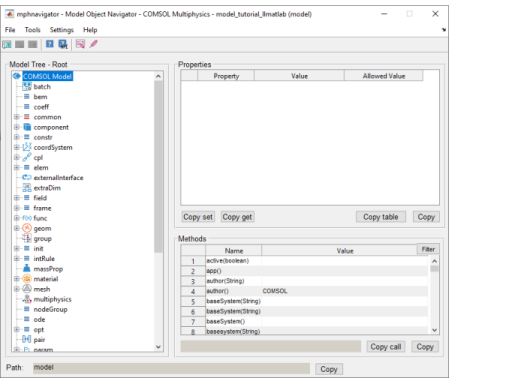Select the active(boolean) method row
The height and width of the screenshot is (378, 512).
(x=304, y=261)
